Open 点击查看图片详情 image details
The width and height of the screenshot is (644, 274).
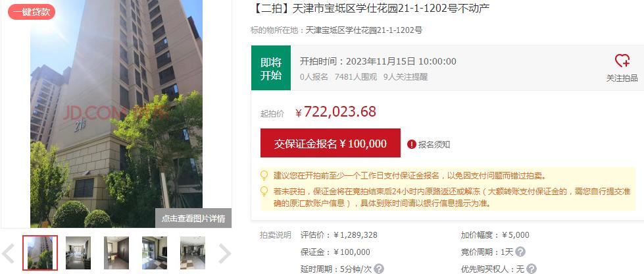(193, 218)
